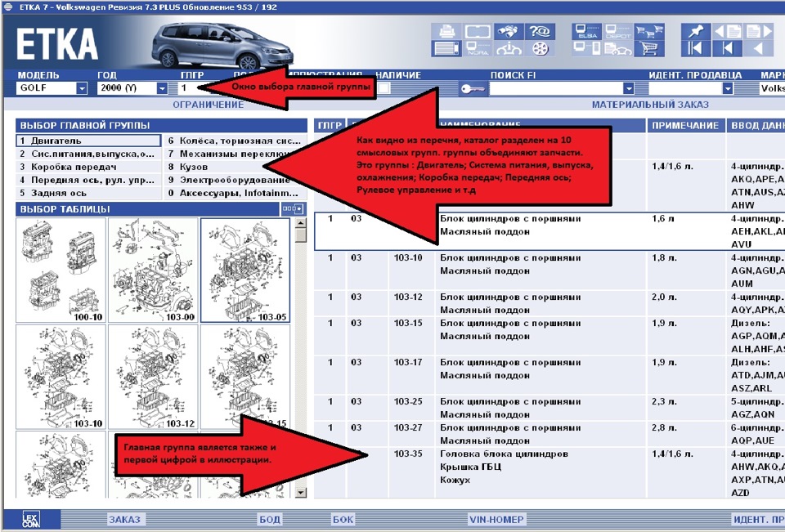This screenshot has width=785, height=532.
Task: Select main group 2 Сис.питания,выпуска
Action: click(88, 154)
